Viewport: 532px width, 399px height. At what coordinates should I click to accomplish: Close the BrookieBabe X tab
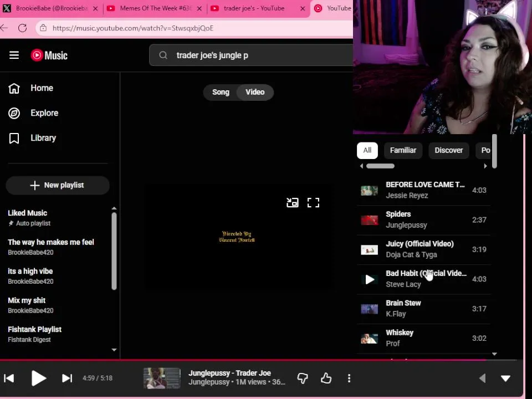point(95,8)
